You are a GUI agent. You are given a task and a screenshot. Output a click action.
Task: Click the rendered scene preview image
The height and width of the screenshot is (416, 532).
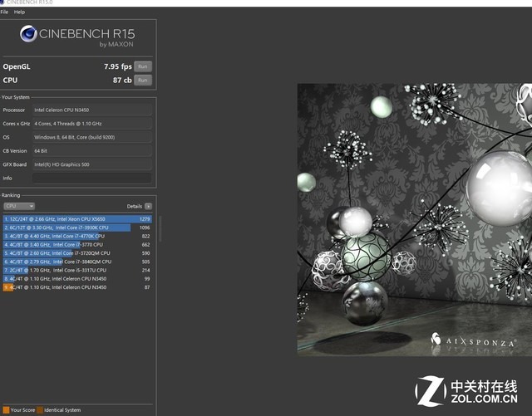coord(415,220)
